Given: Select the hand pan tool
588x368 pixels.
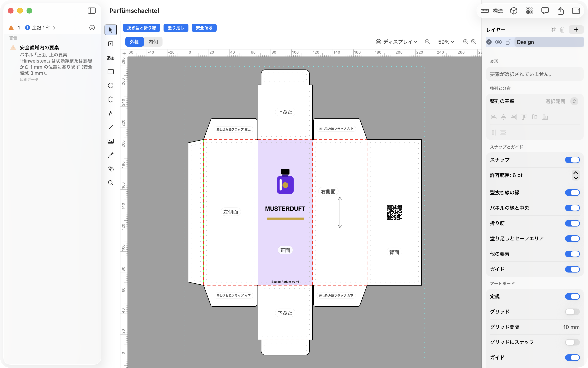Looking at the screenshot, I should (x=110, y=169).
